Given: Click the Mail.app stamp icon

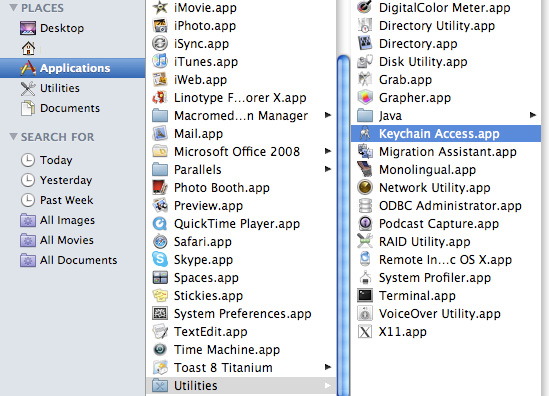Looking at the screenshot, I should [160, 133].
